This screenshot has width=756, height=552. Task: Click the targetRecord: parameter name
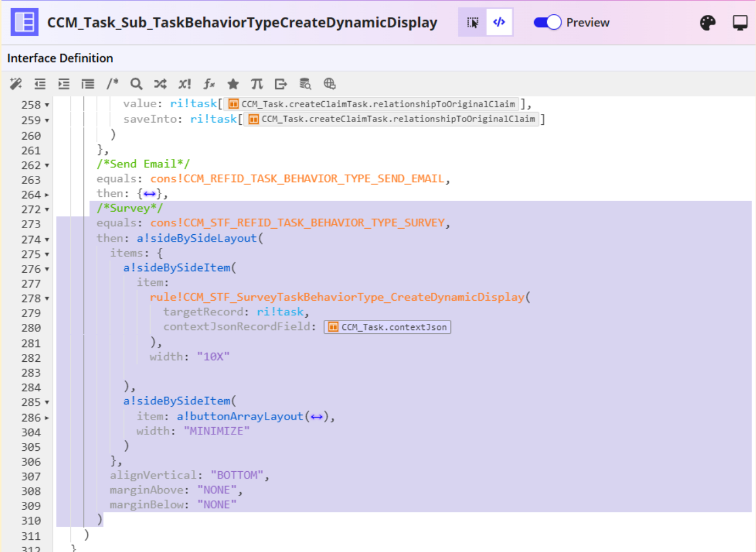click(207, 312)
